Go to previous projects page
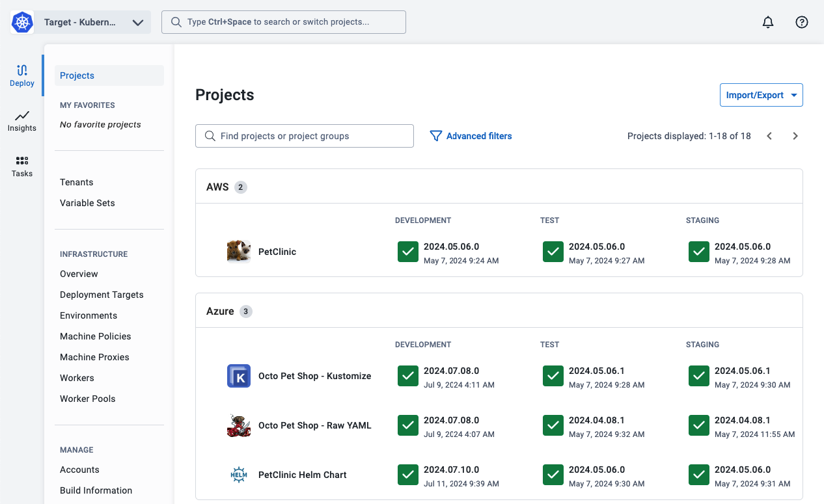824x504 pixels. pyautogui.click(x=769, y=136)
